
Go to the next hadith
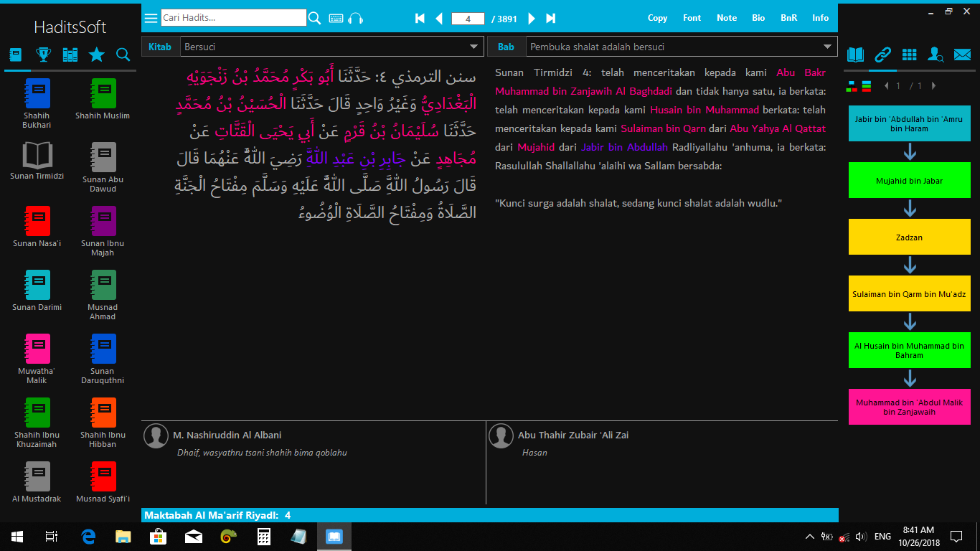[x=532, y=18]
